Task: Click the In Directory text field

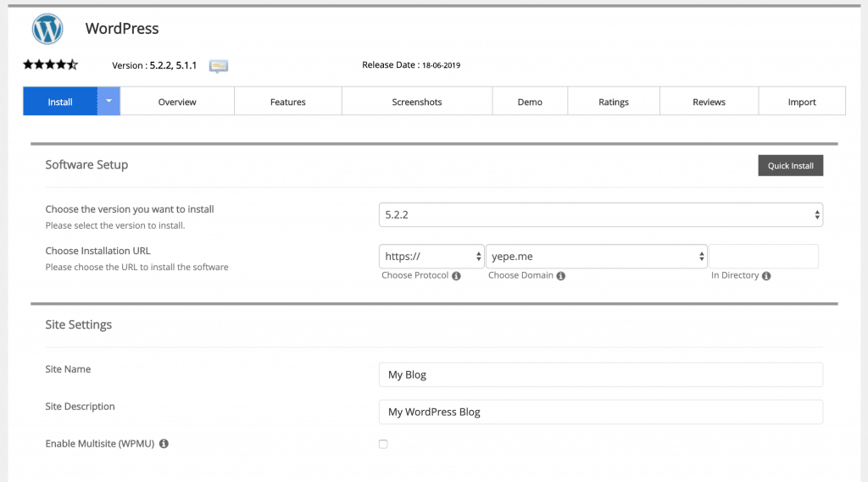Action: tap(764, 256)
